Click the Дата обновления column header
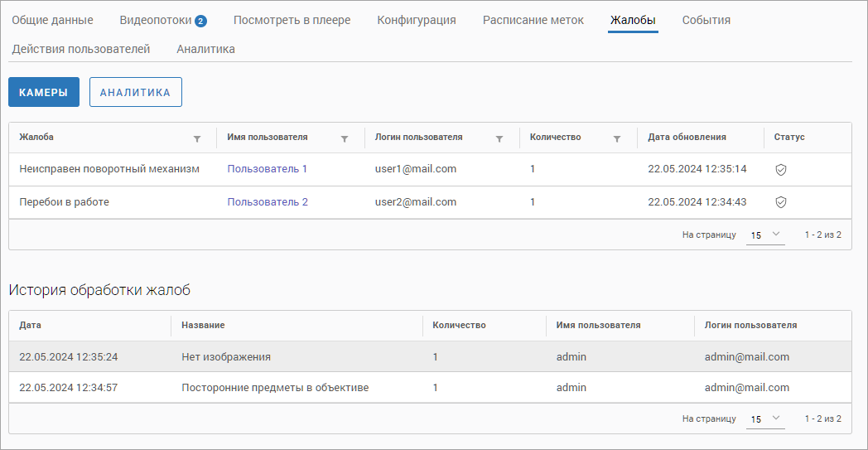 click(687, 138)
